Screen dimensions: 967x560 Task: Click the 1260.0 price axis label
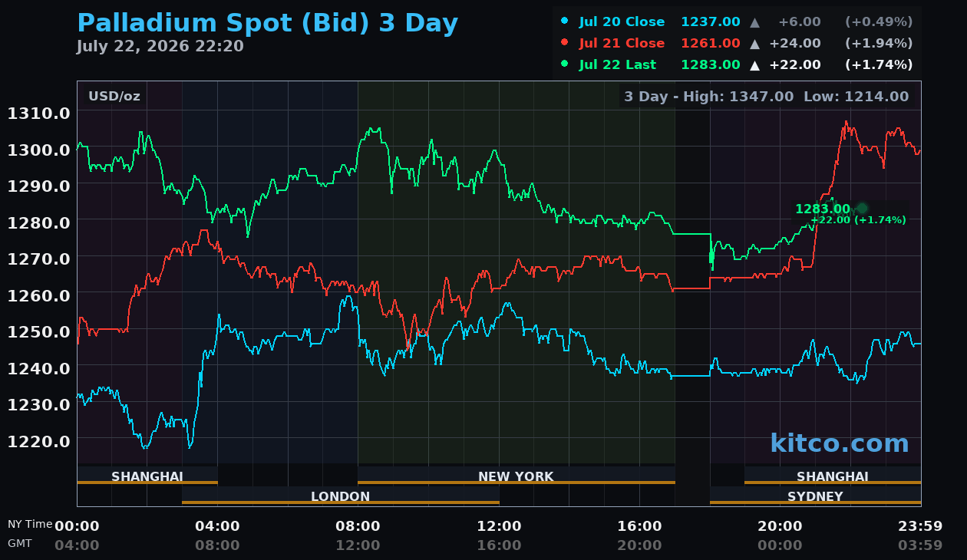(39, 295)
